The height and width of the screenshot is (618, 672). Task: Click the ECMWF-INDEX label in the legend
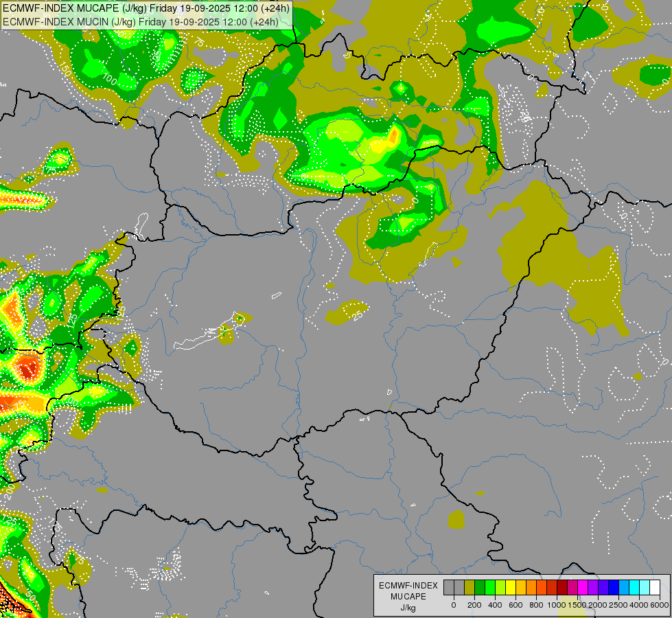(x=408, y=586)
